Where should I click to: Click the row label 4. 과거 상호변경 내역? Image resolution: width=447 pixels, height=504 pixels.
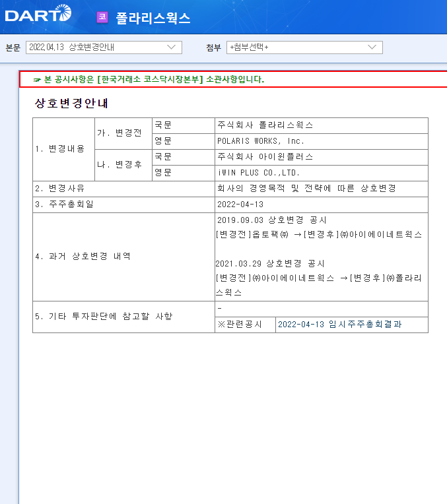(83, 257)
